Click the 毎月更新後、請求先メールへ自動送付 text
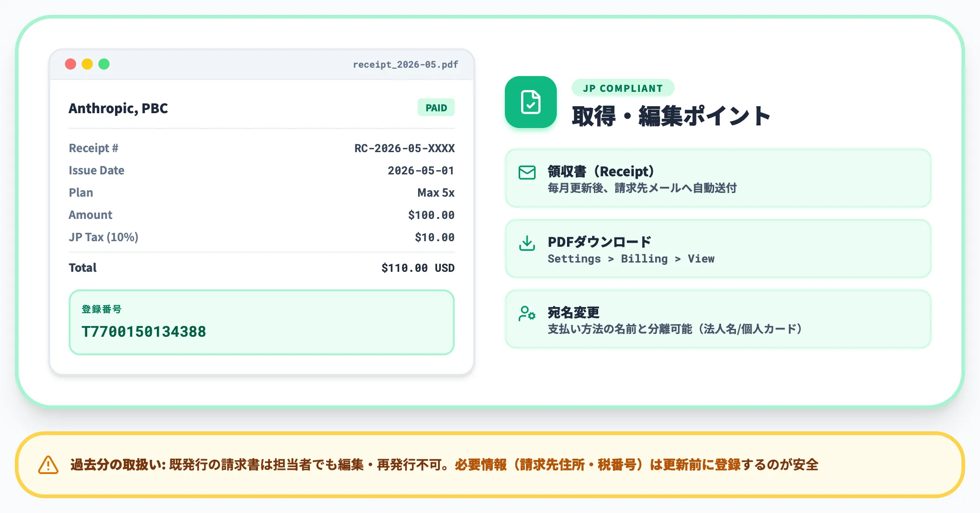Screen dimensions: 980x513 [642, 188]
